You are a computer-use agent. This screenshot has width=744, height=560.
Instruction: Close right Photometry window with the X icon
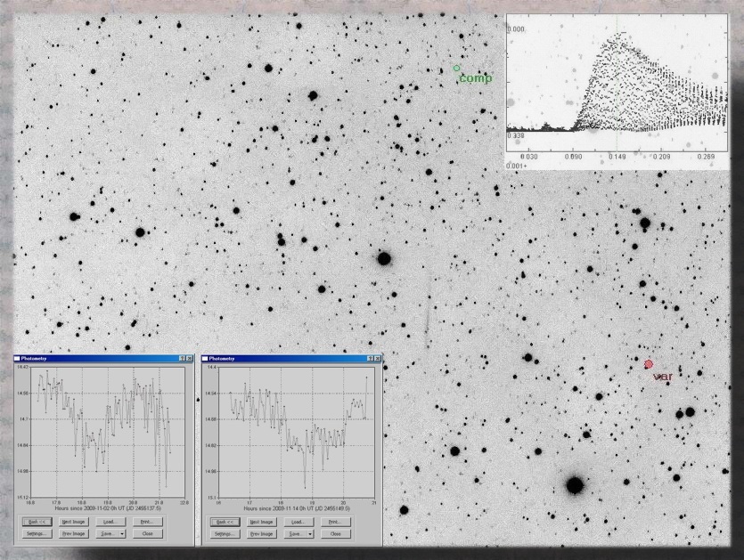point(377,358)
